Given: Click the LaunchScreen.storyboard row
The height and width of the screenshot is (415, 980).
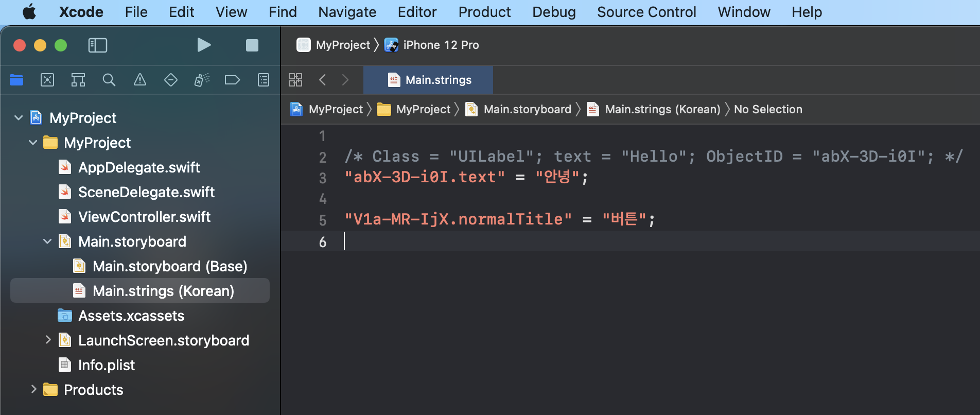Looking at the screenshot, I should (140, 340).
